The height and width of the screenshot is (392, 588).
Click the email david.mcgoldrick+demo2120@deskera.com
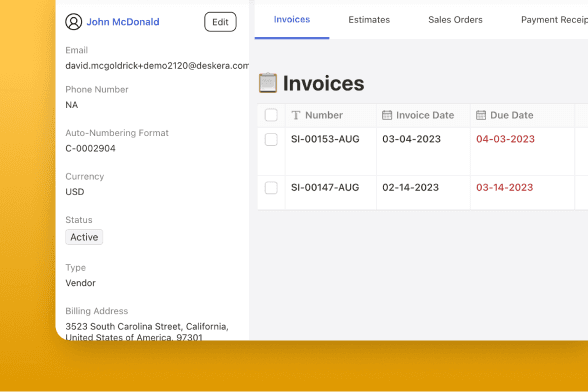tap(157, 66)
